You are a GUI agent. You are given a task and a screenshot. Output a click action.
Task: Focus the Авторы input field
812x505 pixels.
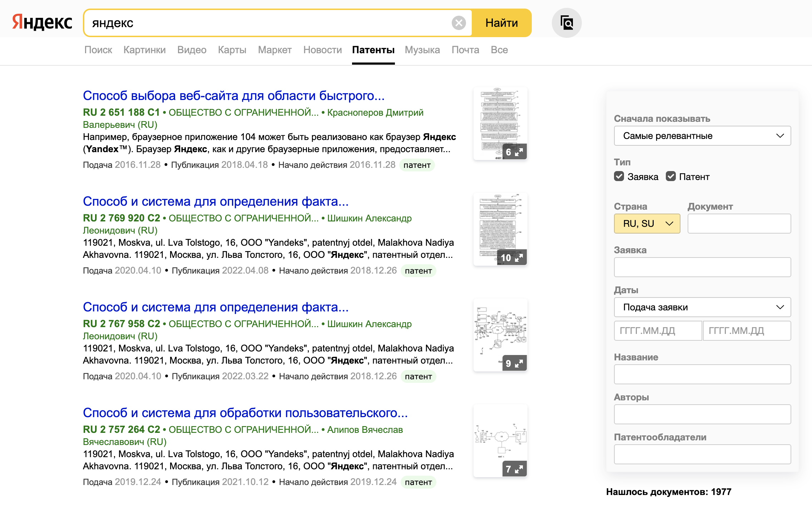coord(702,414)
